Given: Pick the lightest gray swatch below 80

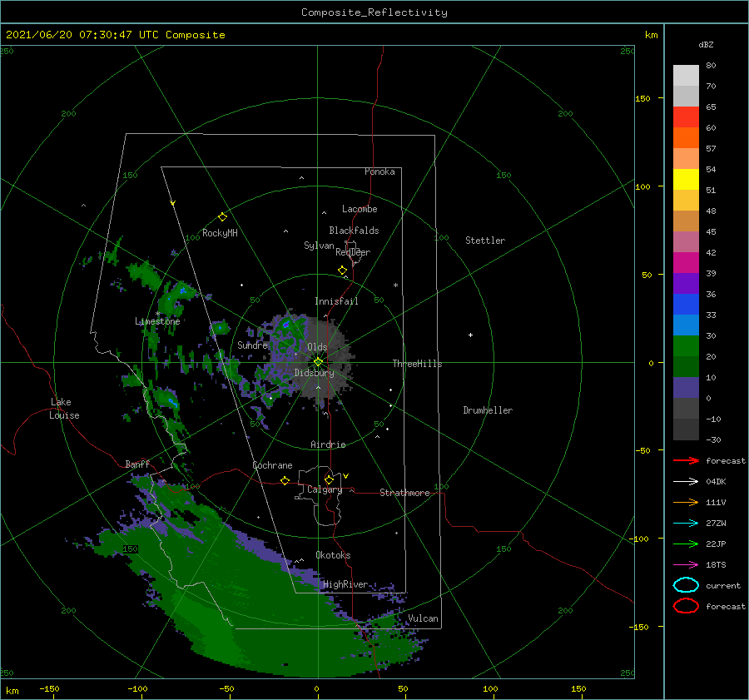Looking at the screenshot, I should coord(686,75).
